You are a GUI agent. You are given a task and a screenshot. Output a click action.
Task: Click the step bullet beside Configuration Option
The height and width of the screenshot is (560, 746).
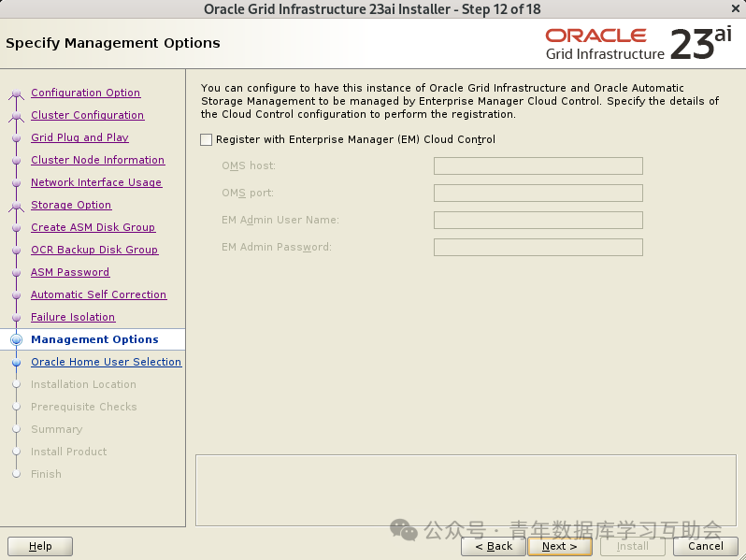[17, 93]
